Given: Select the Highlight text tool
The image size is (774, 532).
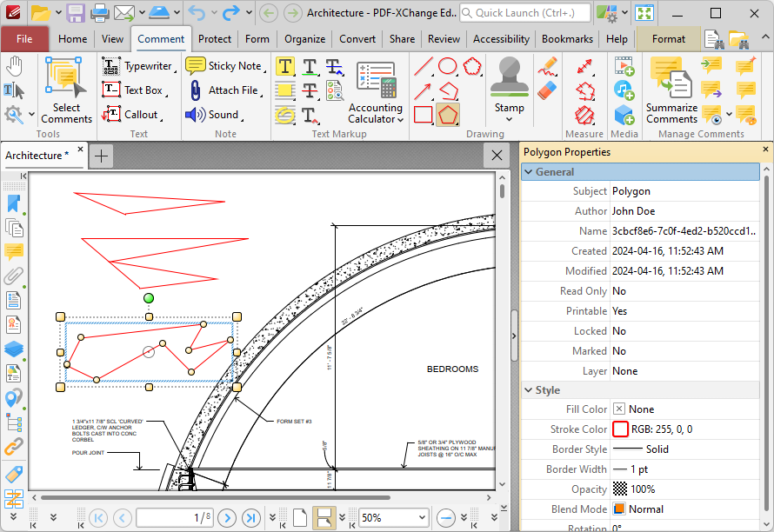Looking at the screenshot, I should [285, 66].
